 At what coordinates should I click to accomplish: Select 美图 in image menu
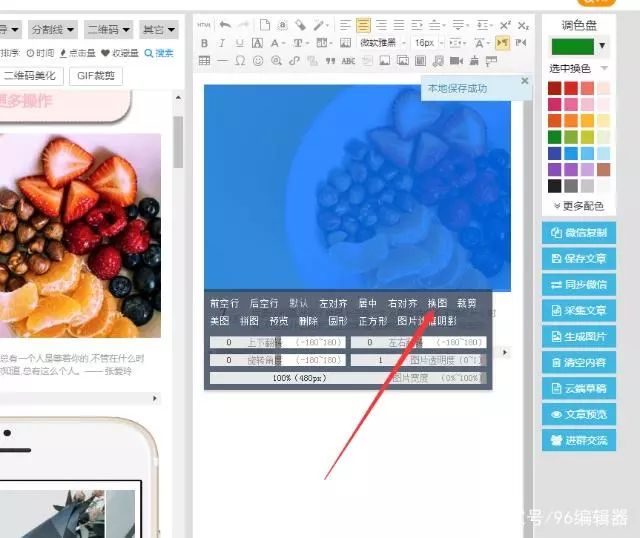(220, 321)
